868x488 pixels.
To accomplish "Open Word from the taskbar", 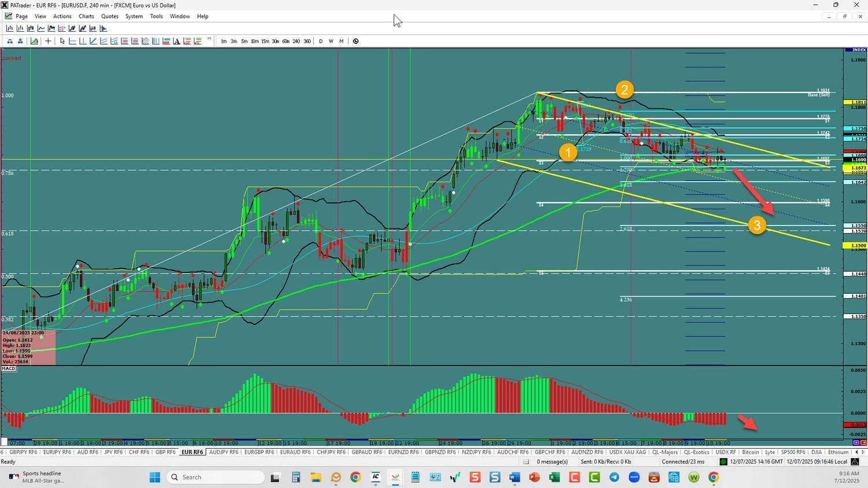I will [514, 477].
